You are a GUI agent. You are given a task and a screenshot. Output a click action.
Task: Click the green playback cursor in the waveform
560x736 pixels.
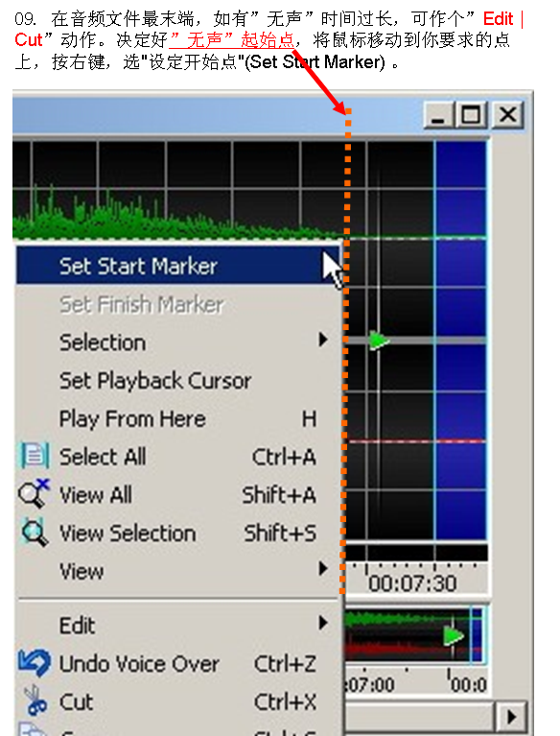(x=379, y=341)
